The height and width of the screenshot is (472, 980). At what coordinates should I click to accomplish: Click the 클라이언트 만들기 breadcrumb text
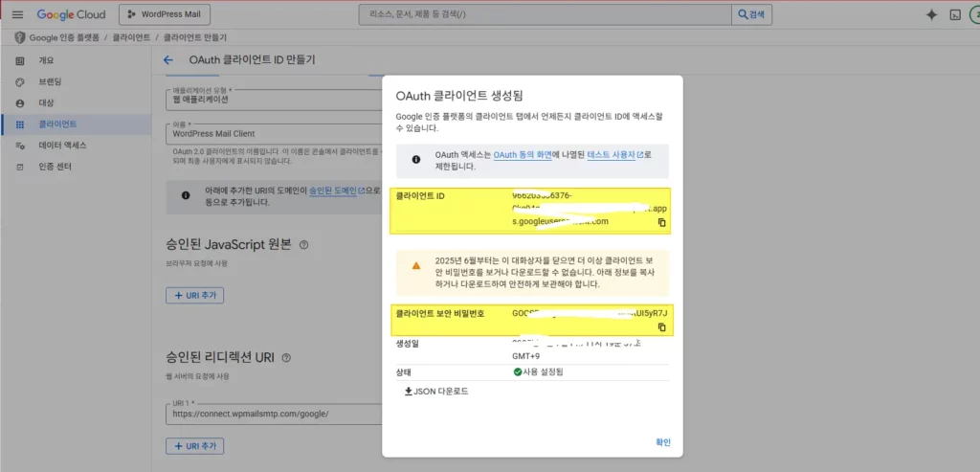(x=195, y=37)
